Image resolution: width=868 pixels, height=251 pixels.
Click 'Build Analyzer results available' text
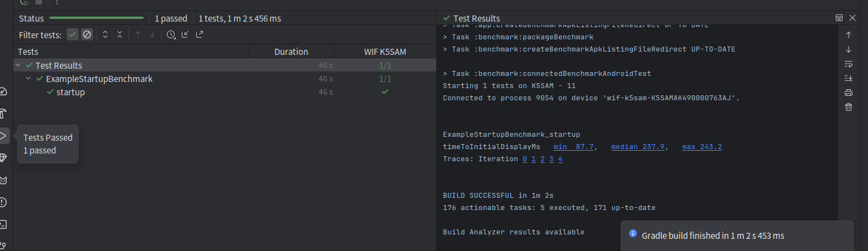tap(514, 232)
